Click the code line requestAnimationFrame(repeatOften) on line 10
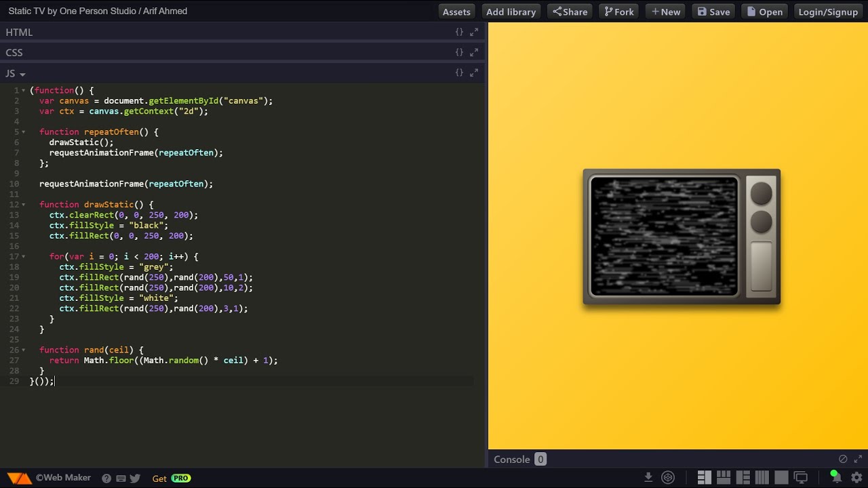The image size is (868, 488). coord(126,184)
